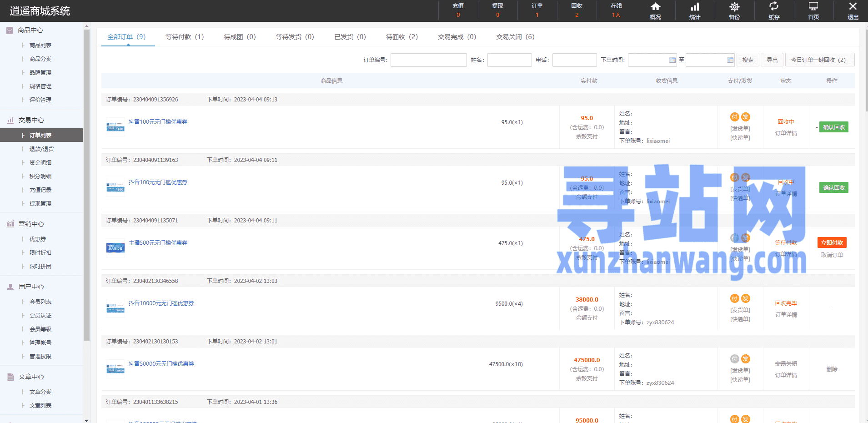The width and height of the screenshot is (868, 423).
Task: Open the 统计 statistics chart icon
Action: [x=695, y=7]
